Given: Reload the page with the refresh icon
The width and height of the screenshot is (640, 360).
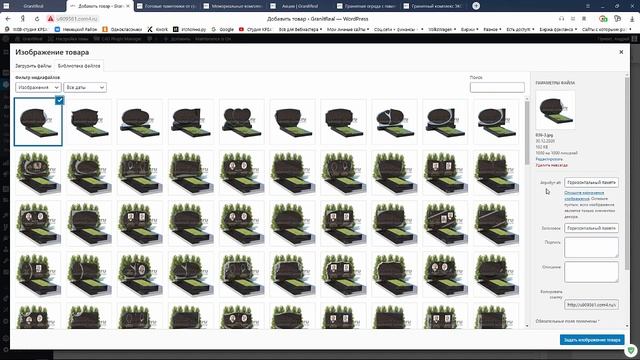Looking at the screenshot, I should tap(37, 19).
